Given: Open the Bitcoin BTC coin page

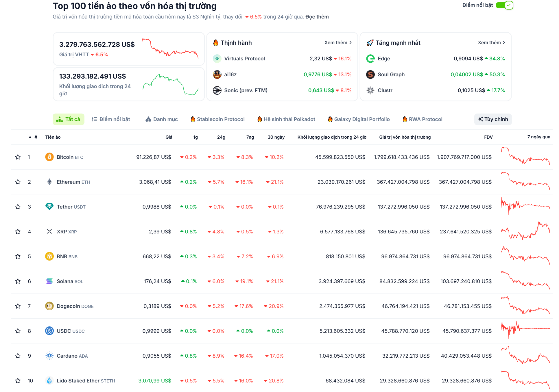Looking at the screenshot, I should pos(70,157).
